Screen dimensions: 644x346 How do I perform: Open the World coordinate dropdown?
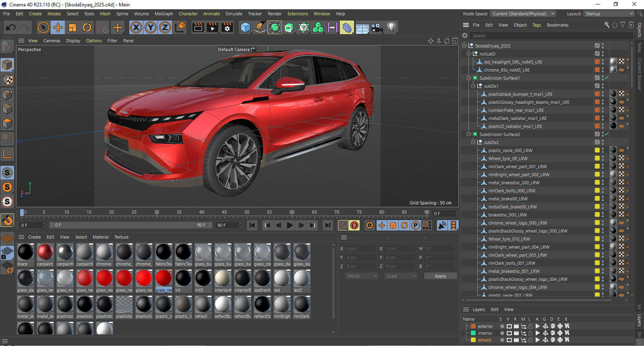coord(361,276)
